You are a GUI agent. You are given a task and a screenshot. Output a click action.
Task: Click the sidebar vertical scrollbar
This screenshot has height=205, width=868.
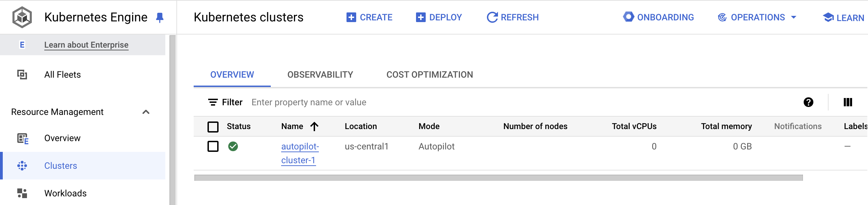pyautogui.click(x=173, y=120)
